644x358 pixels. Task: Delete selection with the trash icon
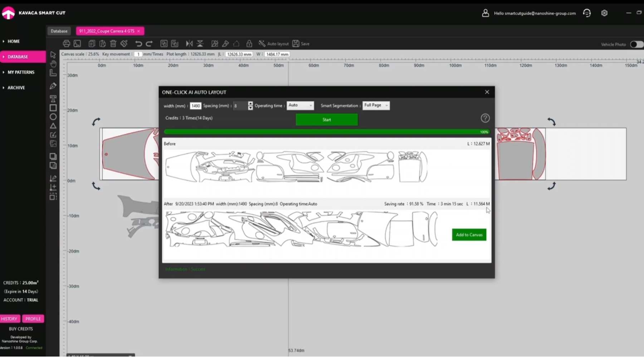point(113,44)
